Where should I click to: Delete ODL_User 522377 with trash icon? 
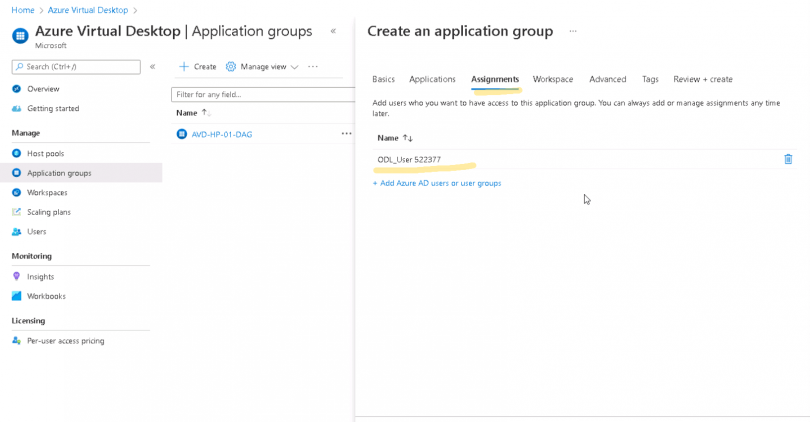click(x=788, y=159)
